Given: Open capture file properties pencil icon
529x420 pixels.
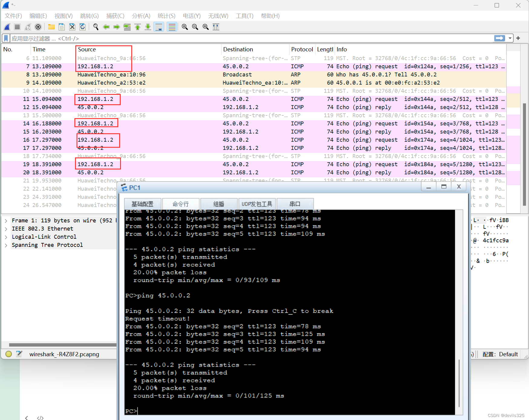Looking at the screenshot, I should [19, 354].
